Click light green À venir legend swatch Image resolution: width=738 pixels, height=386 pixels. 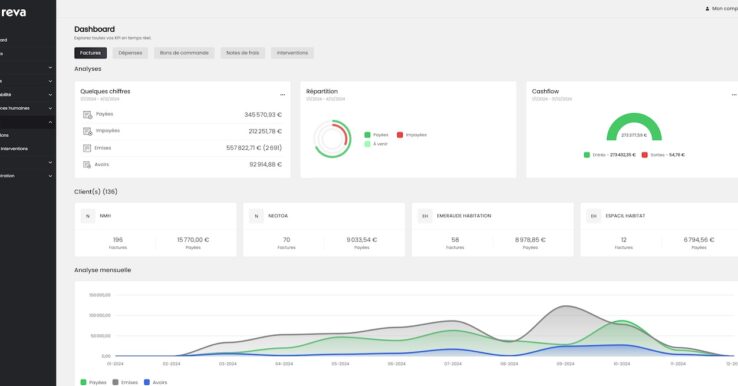[367, 144]
